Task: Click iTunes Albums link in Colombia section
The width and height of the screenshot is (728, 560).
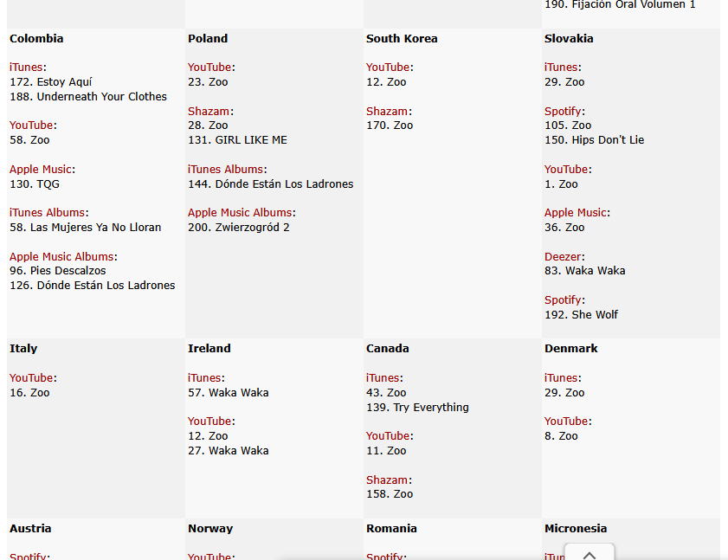Action: click(x=47, y=213)
